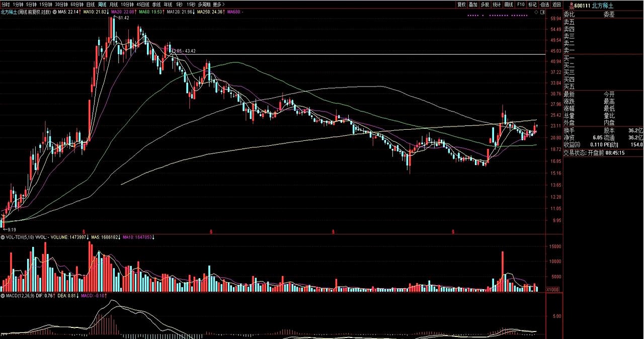Click the VOL-TDX indicator circle icon
The height and width of the screenshot is (339, 644).
(3, 236)
